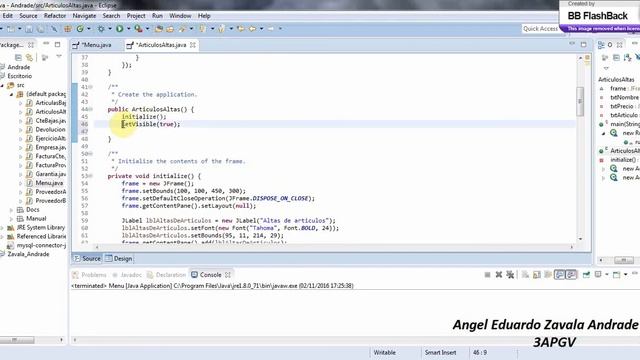Open the New Java Package icon

pyautogui.click(x=67, y=29)
